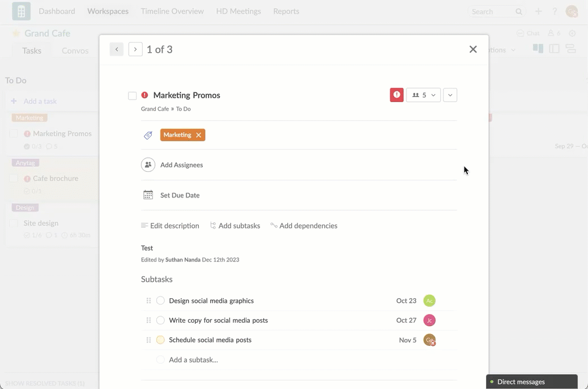Check Marketing Promos checkbox in To Do list
The image size is (588, 389).
pos(14,134)
